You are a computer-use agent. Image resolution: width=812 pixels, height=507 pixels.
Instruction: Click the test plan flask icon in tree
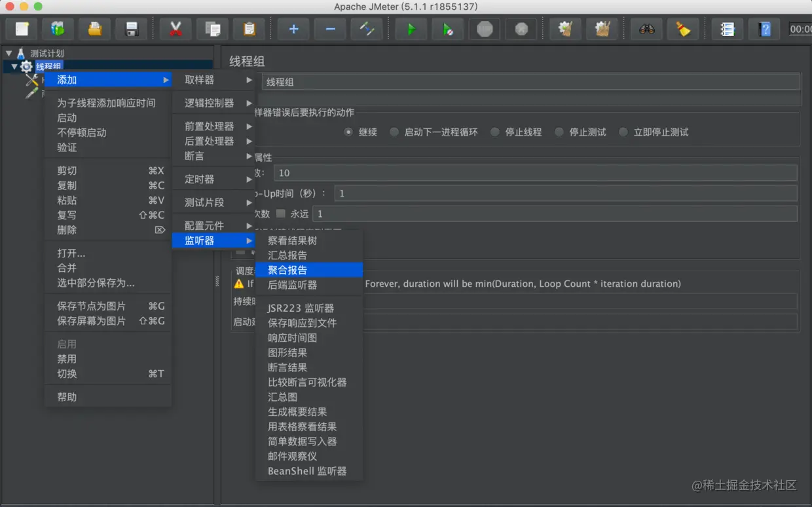click(21, 53)
